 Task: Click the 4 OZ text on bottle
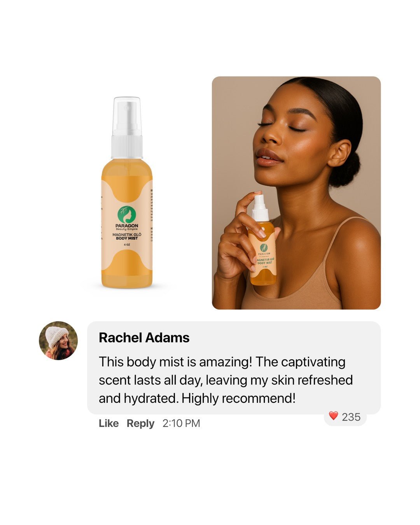coord(127,245)
